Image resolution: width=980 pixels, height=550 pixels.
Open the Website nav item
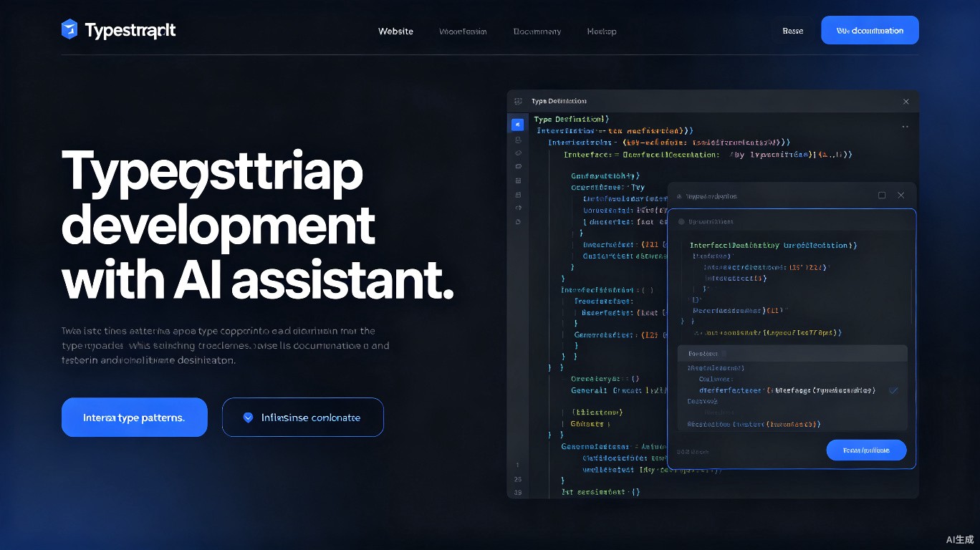tap(395, 32)
